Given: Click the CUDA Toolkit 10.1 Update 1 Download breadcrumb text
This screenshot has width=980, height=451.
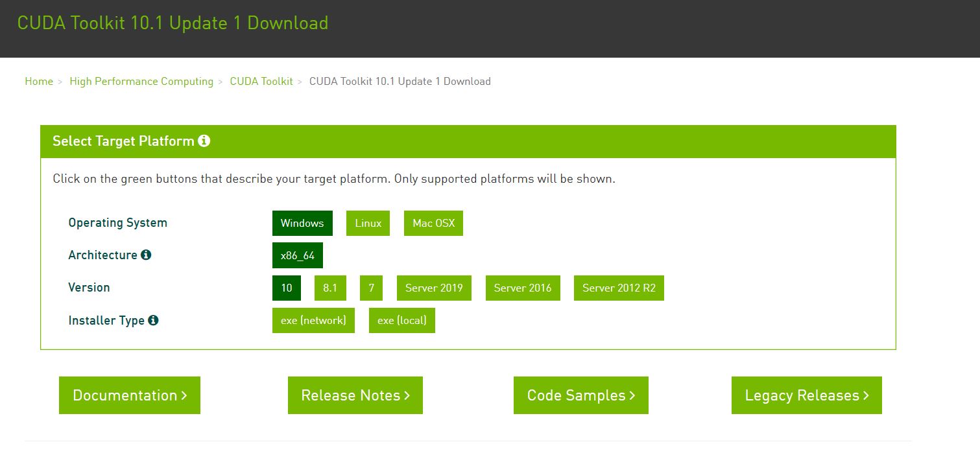Looking at the screenshot, I should pos(400,81).
